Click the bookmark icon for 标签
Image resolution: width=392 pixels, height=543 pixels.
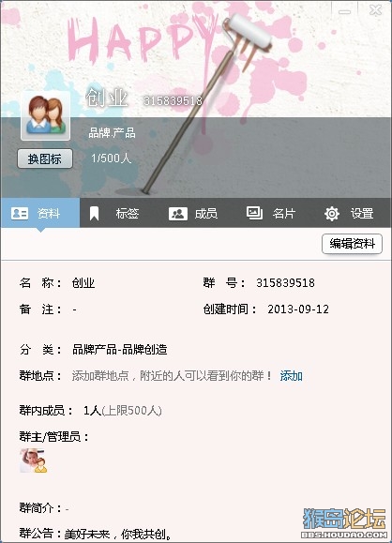(94, 213)
